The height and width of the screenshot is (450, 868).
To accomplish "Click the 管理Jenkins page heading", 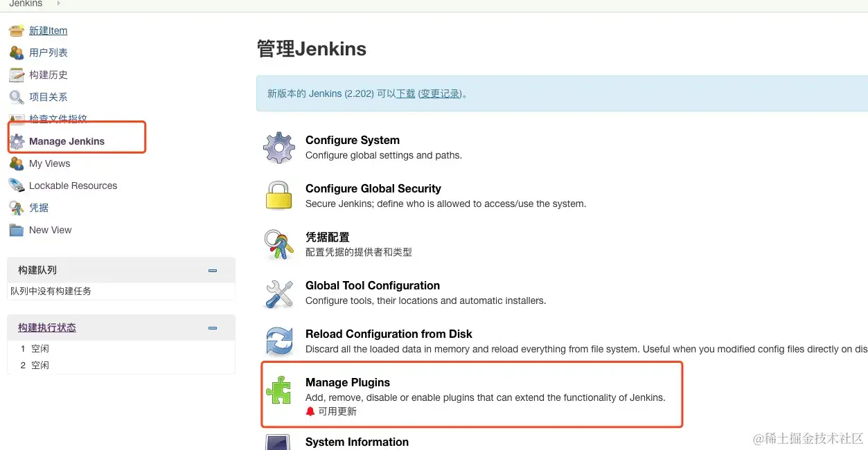I will pos(312,48).
